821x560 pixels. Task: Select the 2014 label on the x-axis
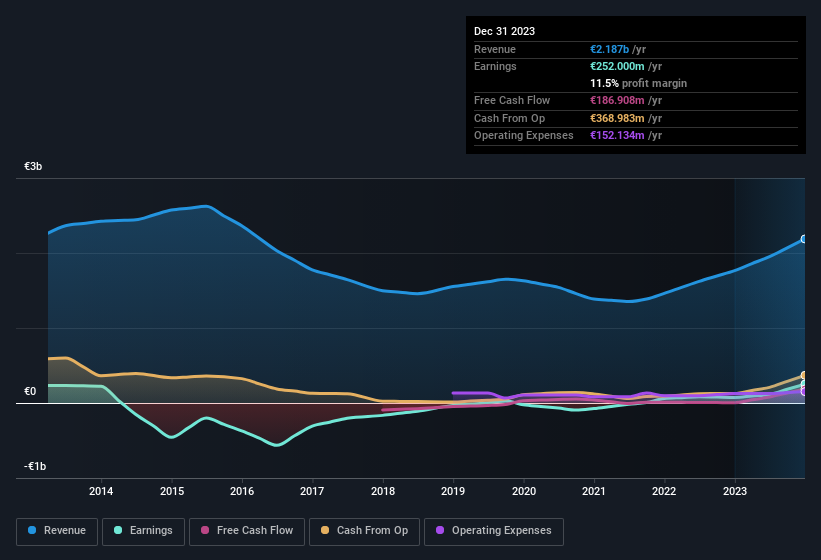click(x=101, y=491)
